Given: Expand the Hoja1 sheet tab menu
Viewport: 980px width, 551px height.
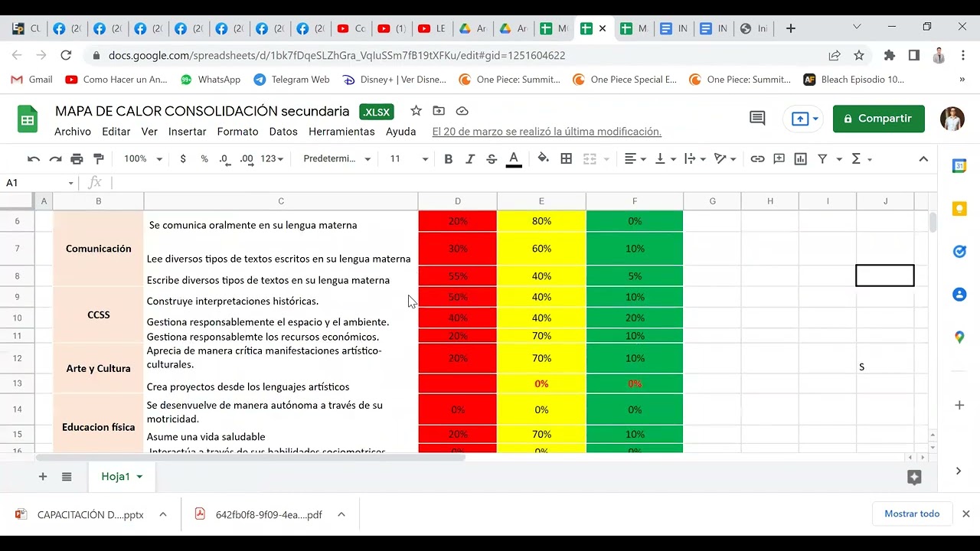Looking at the screenshot, I should click(x=141, y=476).
